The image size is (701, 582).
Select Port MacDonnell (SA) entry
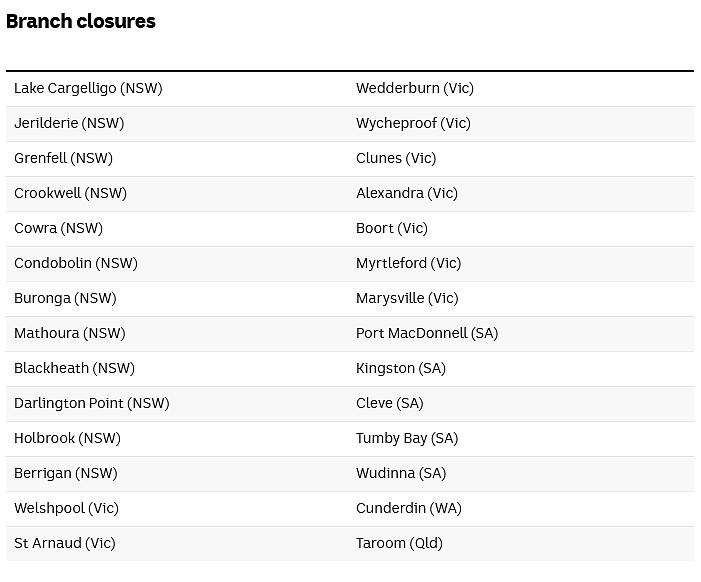point(427,333)
